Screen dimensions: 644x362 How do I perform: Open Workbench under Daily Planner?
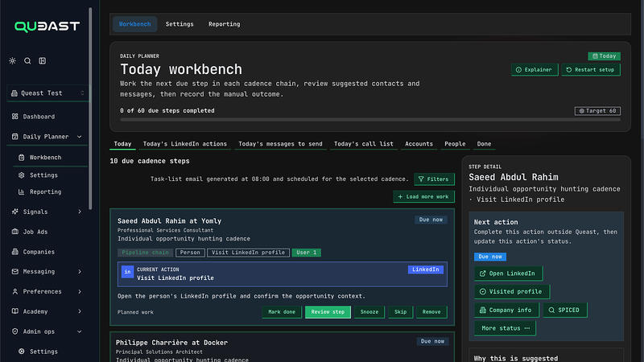point(45,158)
